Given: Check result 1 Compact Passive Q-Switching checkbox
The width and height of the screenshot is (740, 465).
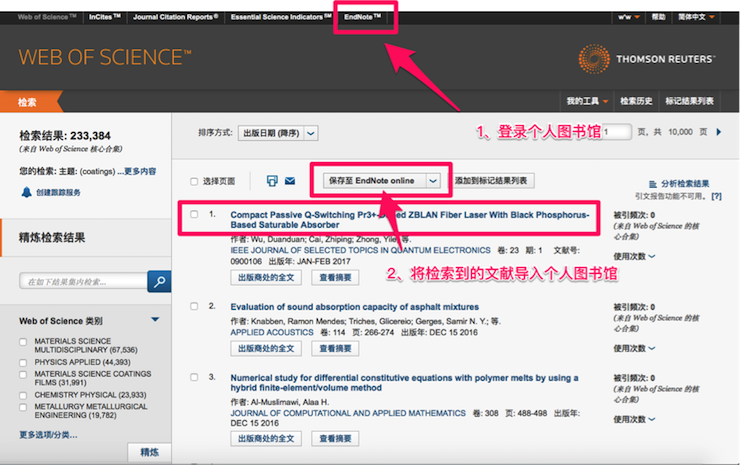Looking at the screenshot, I should [194, 214].
